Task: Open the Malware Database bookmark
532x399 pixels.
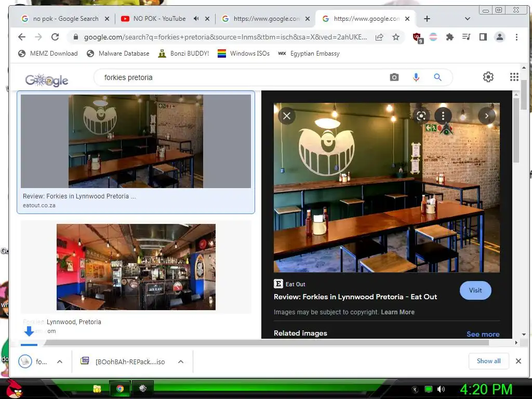Action: coord(118,54)
